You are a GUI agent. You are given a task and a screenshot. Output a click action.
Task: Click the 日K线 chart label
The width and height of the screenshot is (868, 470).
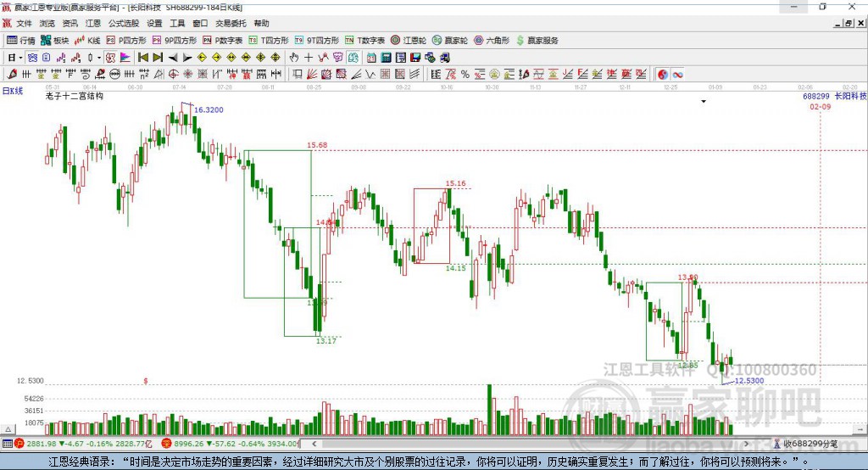pyautogui.click(x=13, y=91)
